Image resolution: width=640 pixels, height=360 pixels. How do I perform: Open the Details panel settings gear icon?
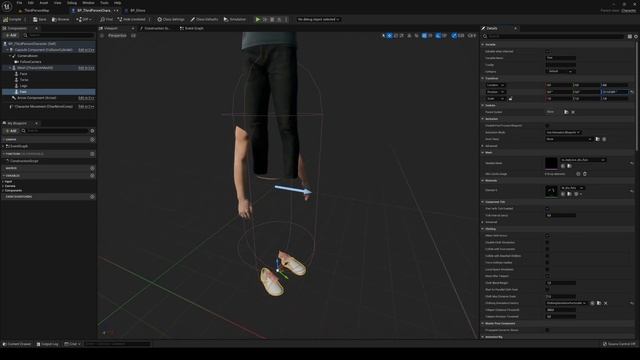click(x=636, y=36)
